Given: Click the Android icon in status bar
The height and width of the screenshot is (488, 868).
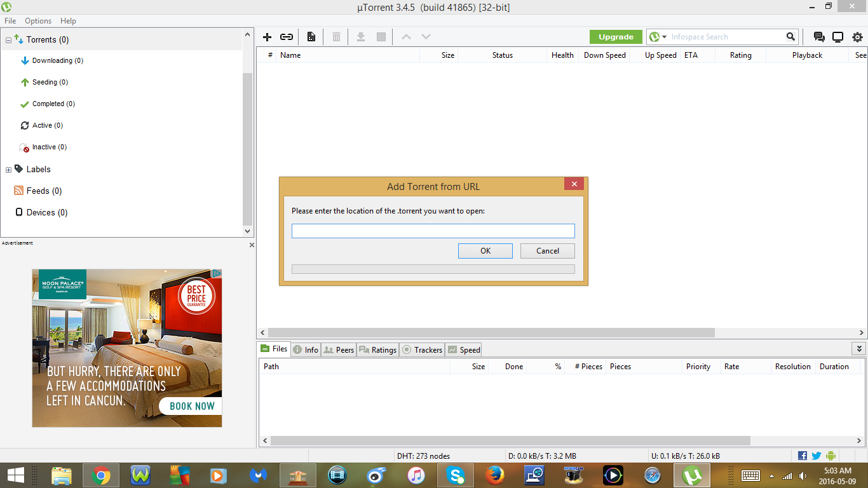Looking at the screenshot, I should click(831, 456).
